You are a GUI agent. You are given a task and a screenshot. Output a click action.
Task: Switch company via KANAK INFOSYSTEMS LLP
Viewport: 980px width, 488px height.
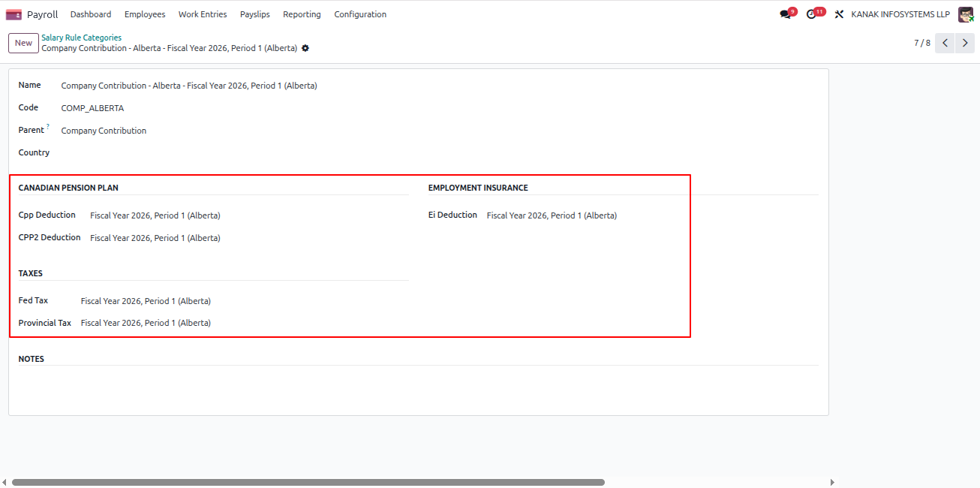[900, 14]
